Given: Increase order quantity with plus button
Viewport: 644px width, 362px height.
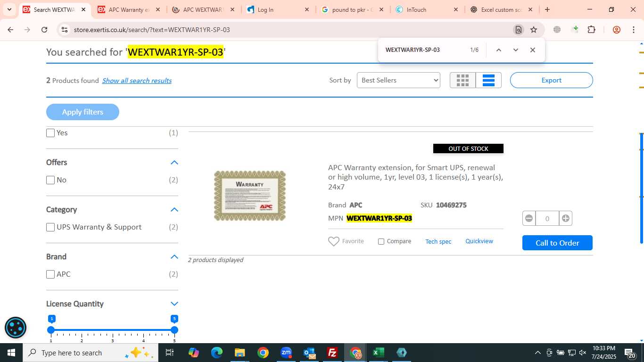Looking at the screenshot, I should tap(565, 218).
